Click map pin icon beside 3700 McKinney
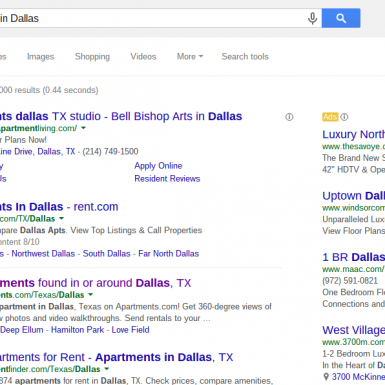 326,377
